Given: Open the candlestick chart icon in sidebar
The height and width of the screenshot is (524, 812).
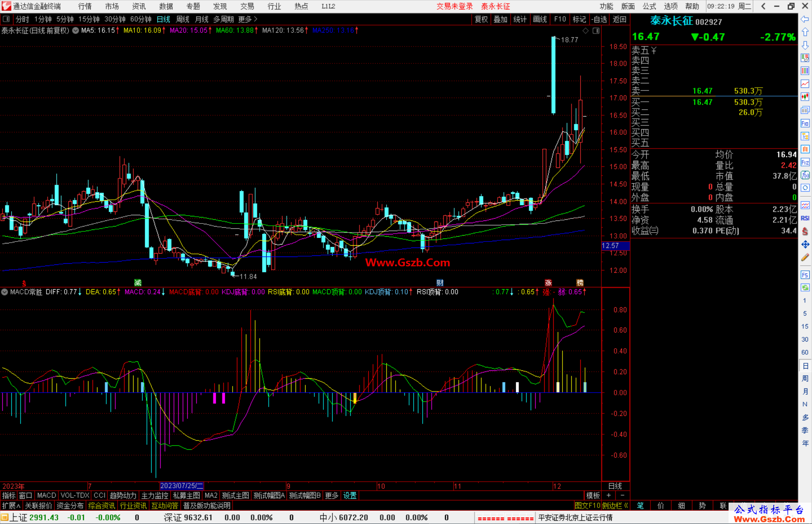Looking at the screenshot, I should 805,97.
